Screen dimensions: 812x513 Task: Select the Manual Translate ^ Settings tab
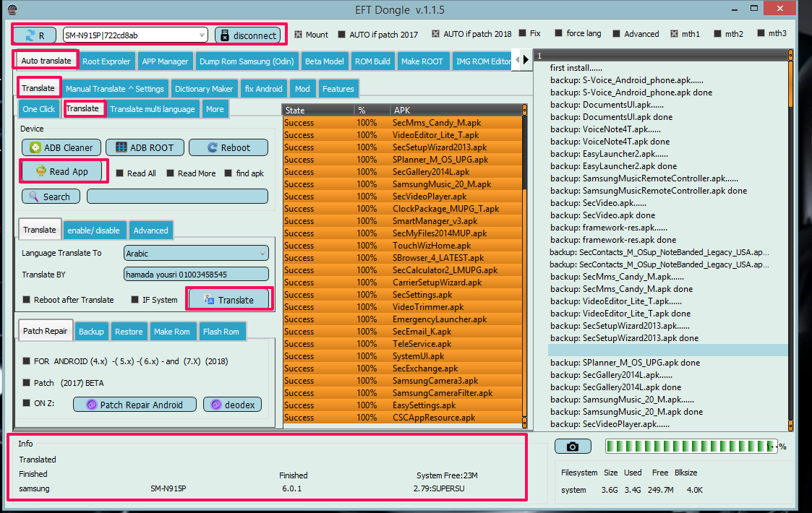point(115,89)
